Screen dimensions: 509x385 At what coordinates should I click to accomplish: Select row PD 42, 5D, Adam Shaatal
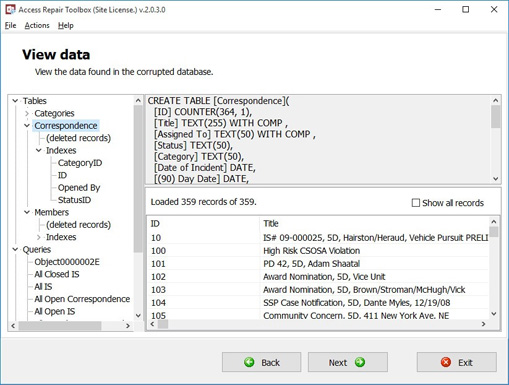pos(318,264)
